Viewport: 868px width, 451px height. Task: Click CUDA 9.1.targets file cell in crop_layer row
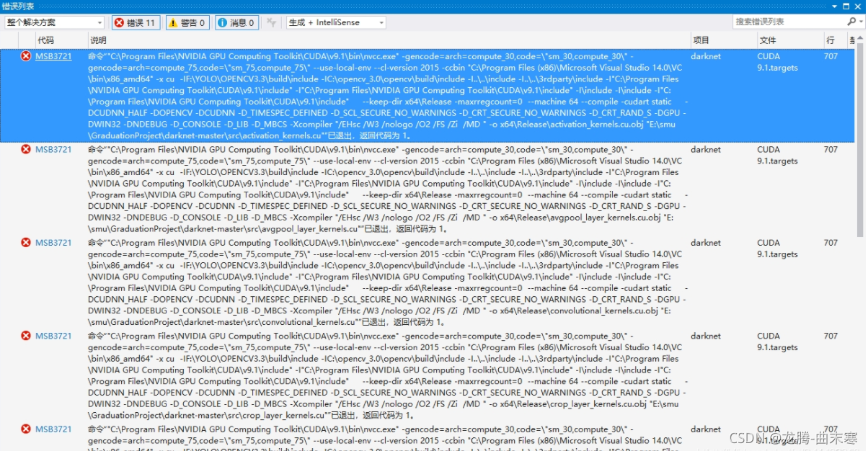pyautogui.click(x=777, y=341)
